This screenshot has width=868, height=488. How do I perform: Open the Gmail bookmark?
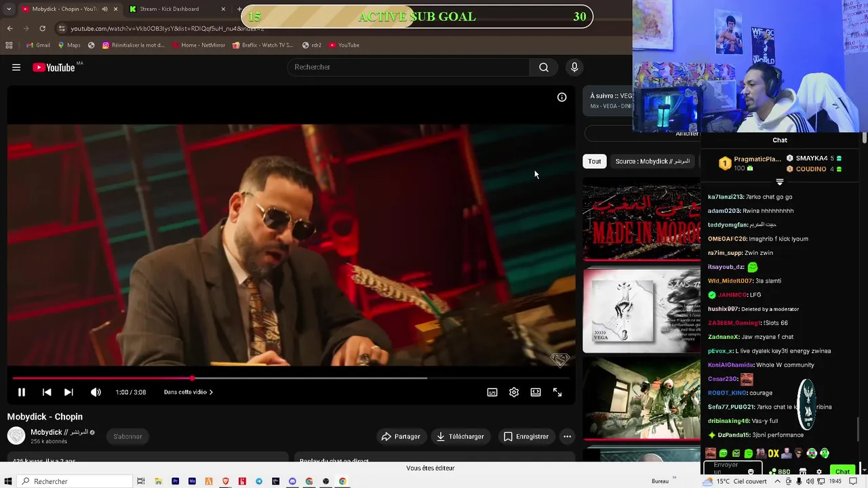38,45
